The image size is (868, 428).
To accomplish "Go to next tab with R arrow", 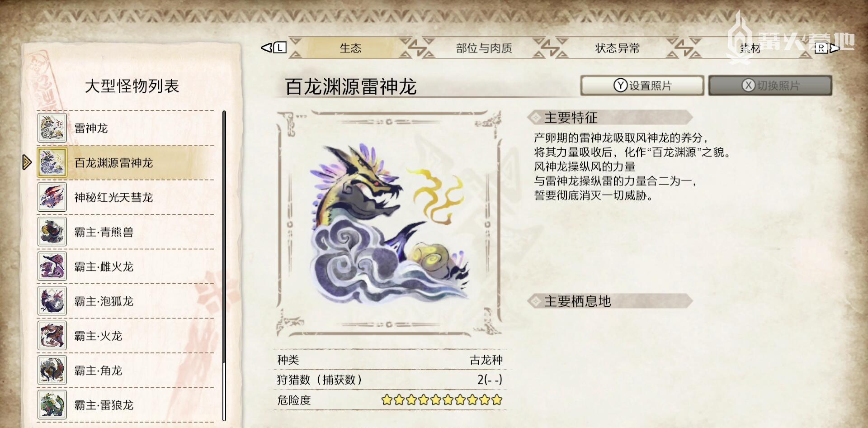I will click(827, 48).
